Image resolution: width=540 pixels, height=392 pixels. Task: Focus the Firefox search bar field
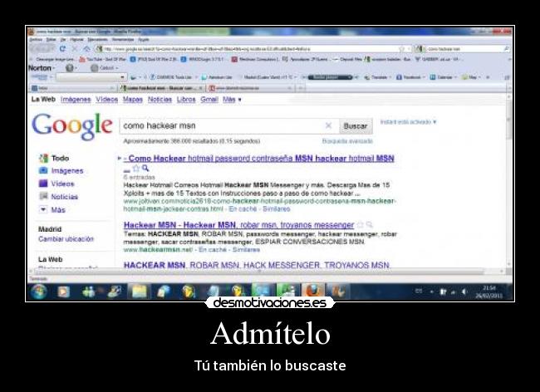point(464,49)
